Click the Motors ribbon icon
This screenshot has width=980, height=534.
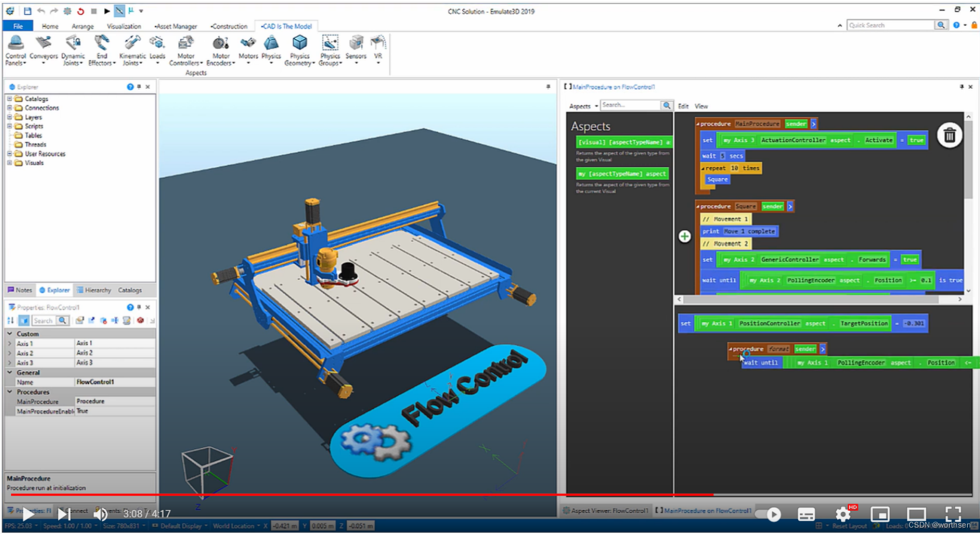click(x=248, y=49)
